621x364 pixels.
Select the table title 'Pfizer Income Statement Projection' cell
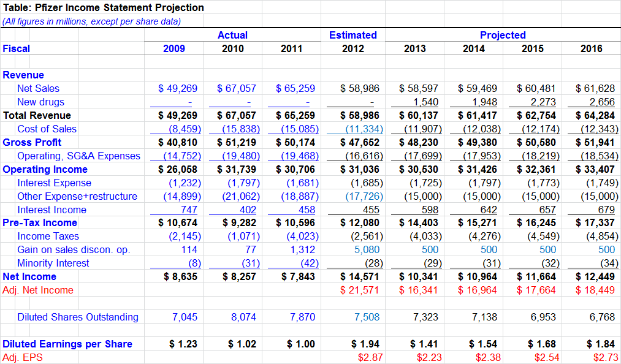104,7
